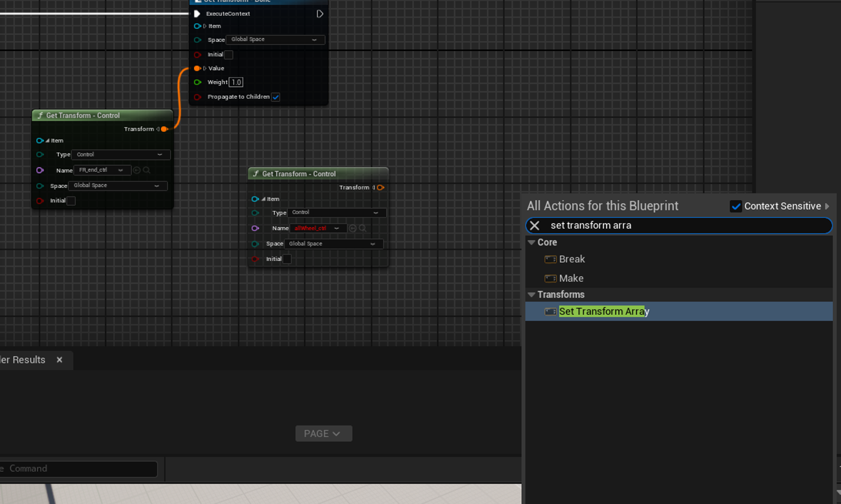This screenshot has height=504, width=841.
Task: Clear the action search with the X icon
Action: 535,225
